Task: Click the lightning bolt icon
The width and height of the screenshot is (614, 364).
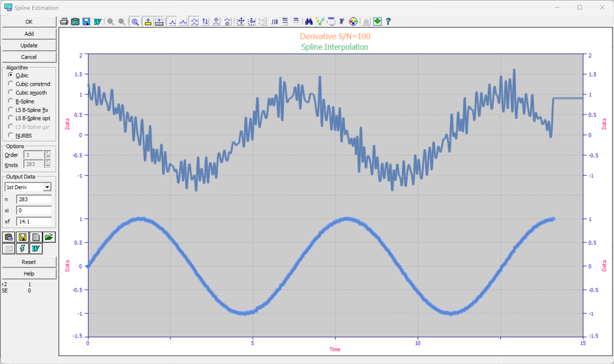Action: click(22, 248)
